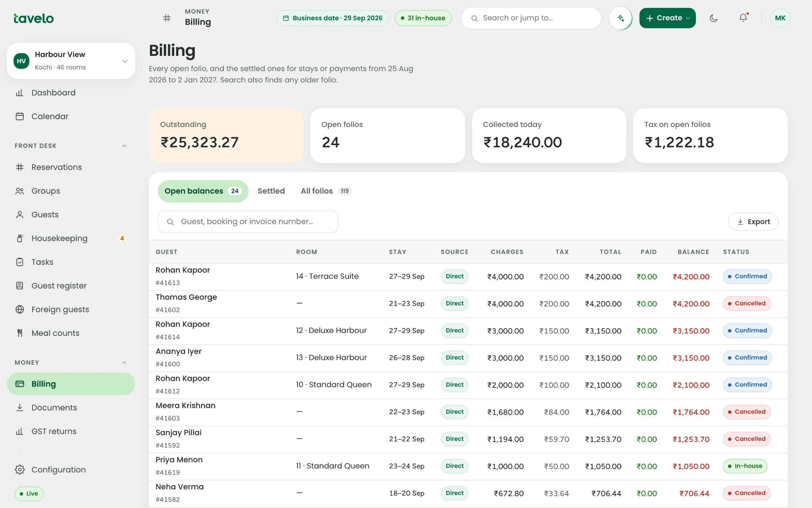Screen dimensions: 812x508
Task: Switch to the Settled tab
Action: (271, 191)
